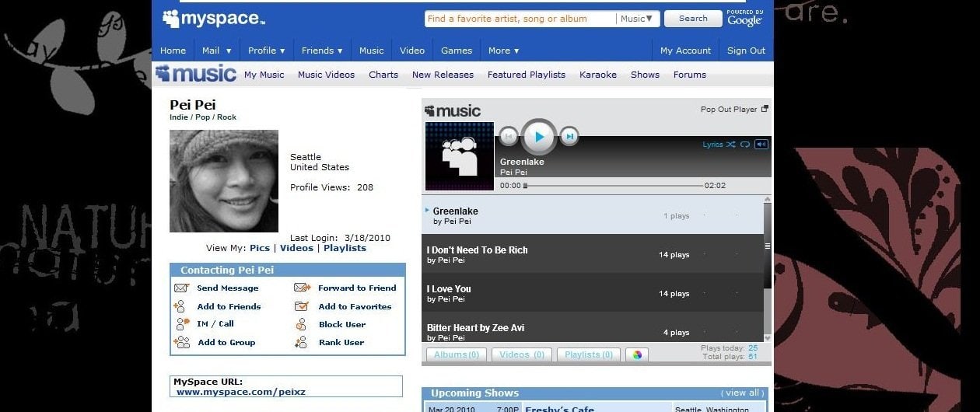Click the Pop Out Player icon
Image resolution: width=980 pixels, height=412 pixels.
click(765, 109)
